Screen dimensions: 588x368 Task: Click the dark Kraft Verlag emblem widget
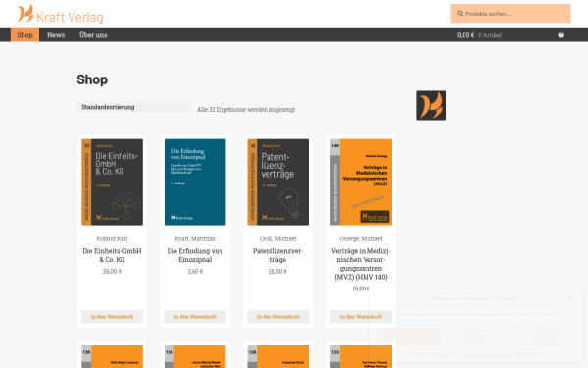click(x=431, y=106)
